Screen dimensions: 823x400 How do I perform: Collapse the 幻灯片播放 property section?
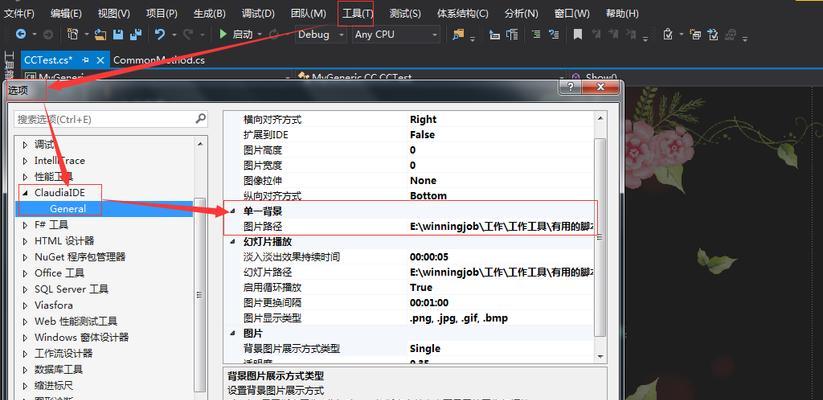pyautogui.click(x=233, y=242)
